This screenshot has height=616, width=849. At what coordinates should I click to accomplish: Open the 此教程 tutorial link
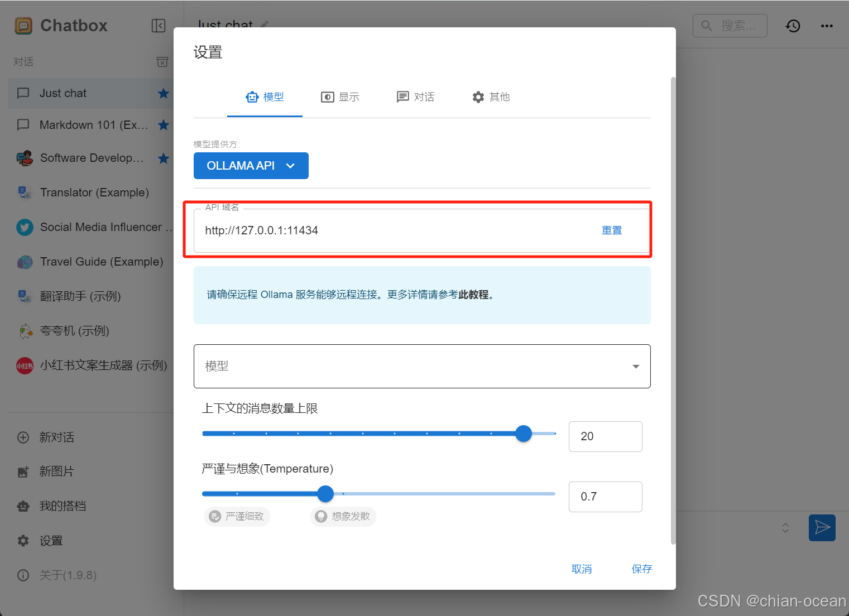473,295
